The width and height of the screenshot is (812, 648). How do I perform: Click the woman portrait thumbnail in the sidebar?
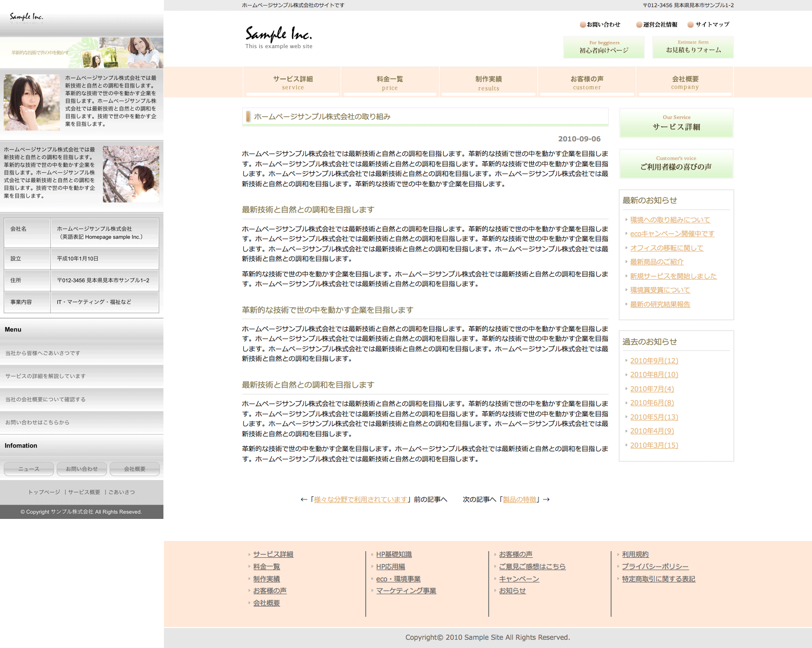coord(32,102)
